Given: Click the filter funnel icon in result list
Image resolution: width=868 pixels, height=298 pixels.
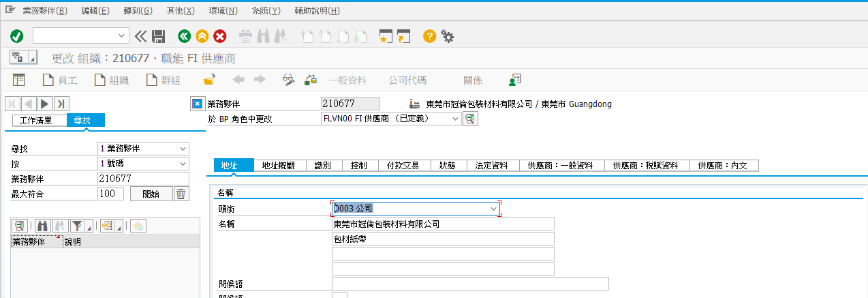Looking at the screenshot, I should 77,226.
